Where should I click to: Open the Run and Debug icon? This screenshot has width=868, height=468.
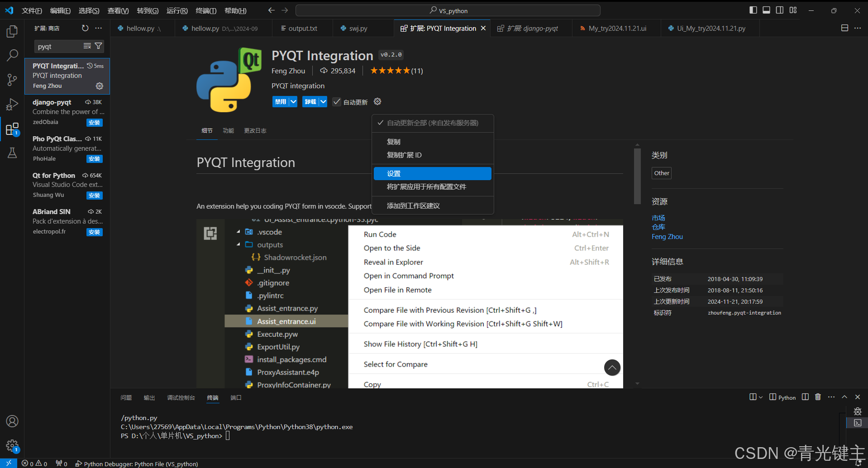12,105
